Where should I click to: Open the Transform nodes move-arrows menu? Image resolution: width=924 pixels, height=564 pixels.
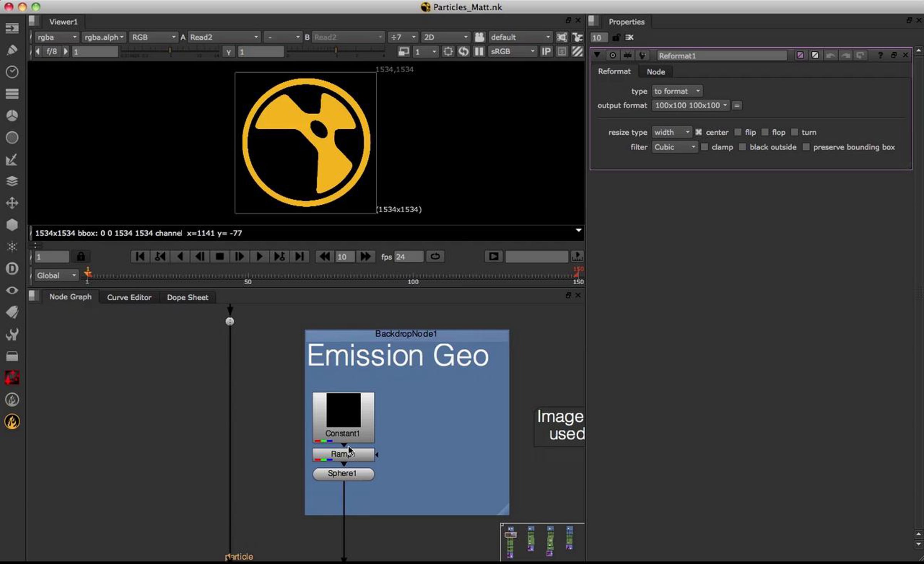tap(12, 203)
